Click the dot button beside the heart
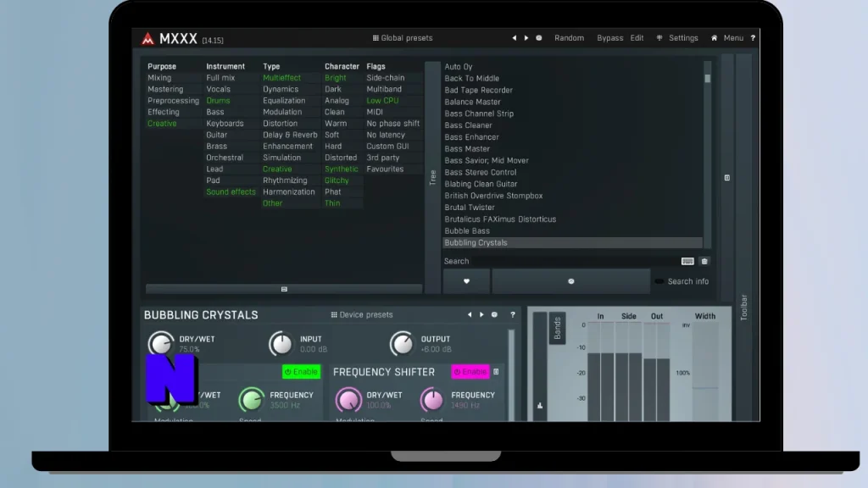The height and width of the screenshot is (488, 868). (570, 281)
